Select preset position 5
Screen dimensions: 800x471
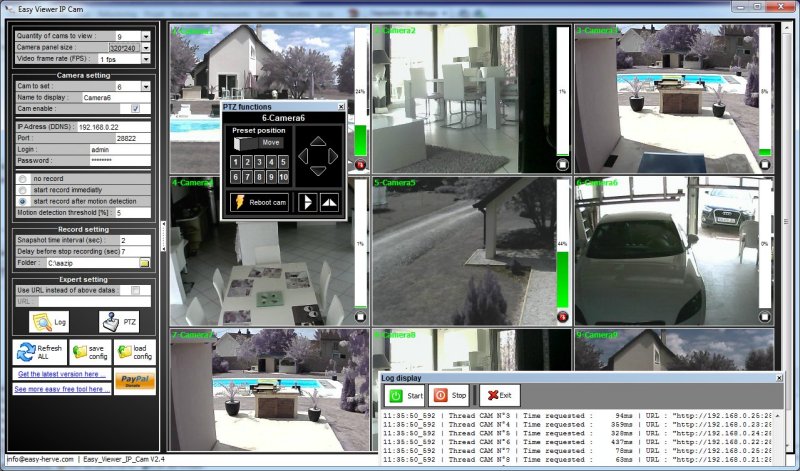click(283, 162)
